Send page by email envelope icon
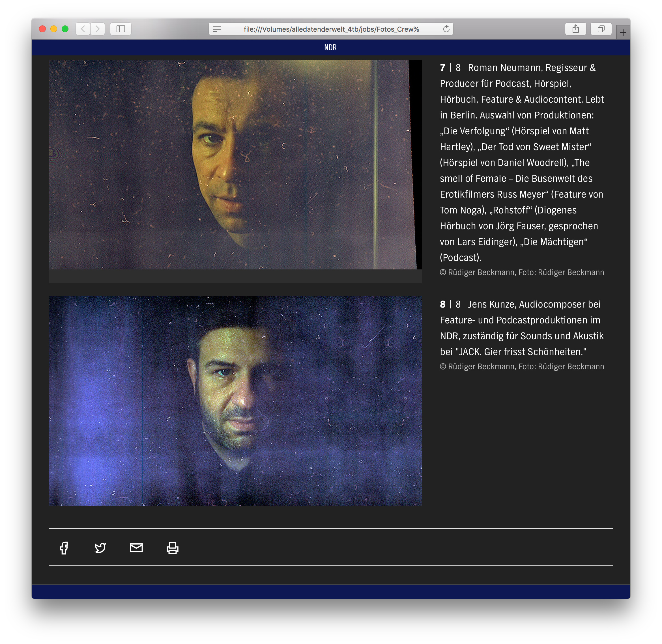This screenshot has width=662, height=644. coord(136,548)
